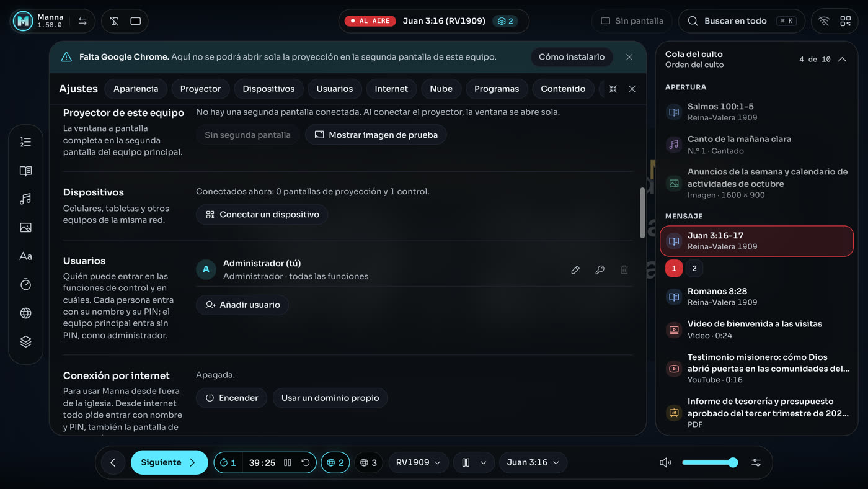The image size is (868, 489).
Task: Switch to the Nube settings tab
Action: click(441, 89)
